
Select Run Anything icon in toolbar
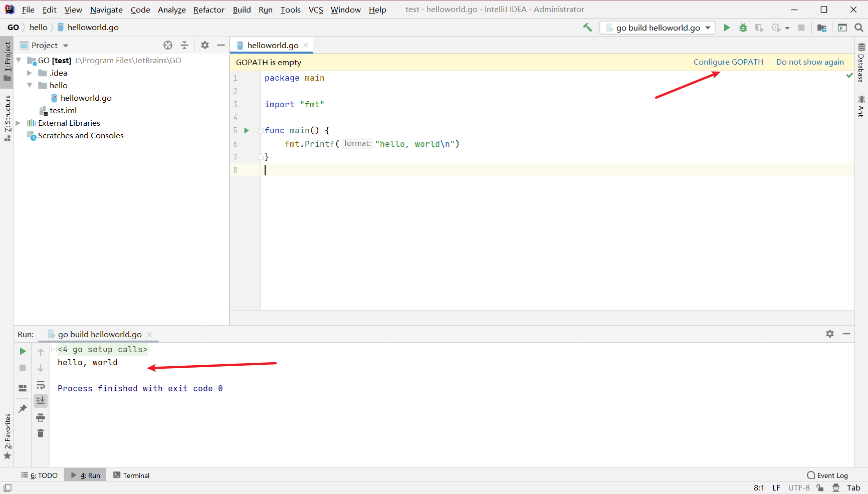pos(842,28)
